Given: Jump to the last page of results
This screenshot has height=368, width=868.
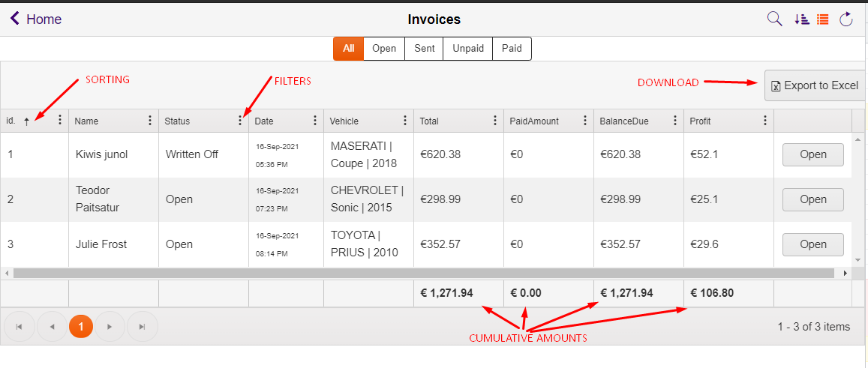Looking at the screenshot, I should [143, 327].
